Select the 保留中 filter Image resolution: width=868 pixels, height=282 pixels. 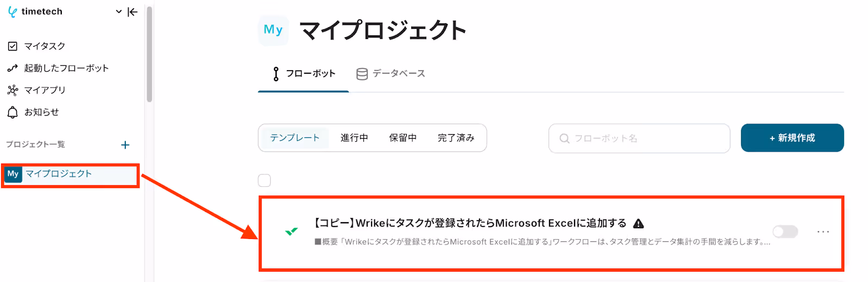click(x=403, y=138)
